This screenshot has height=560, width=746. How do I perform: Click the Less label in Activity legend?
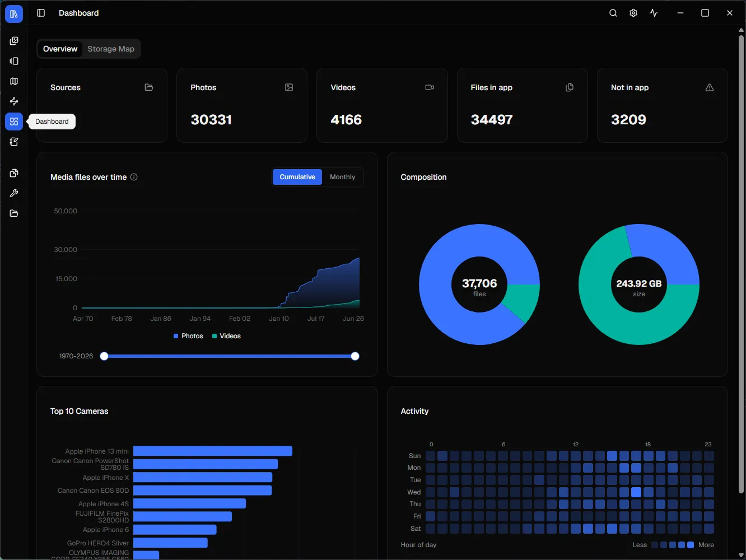pos(640,545)
